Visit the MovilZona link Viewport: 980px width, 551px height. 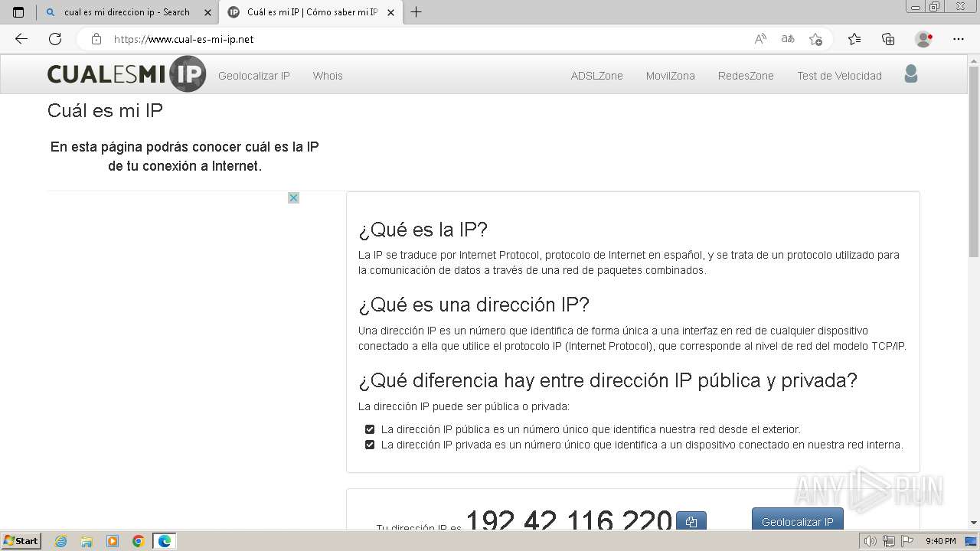tap(671, 76)
